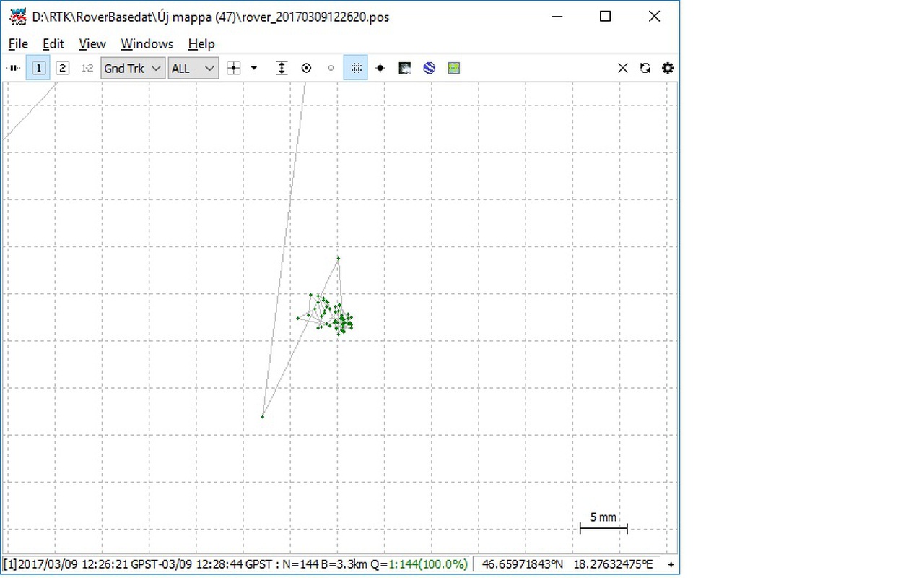Maximize the RTKPLOT window
The height and width of the screenshot is (578, 924).
point(605,17)
